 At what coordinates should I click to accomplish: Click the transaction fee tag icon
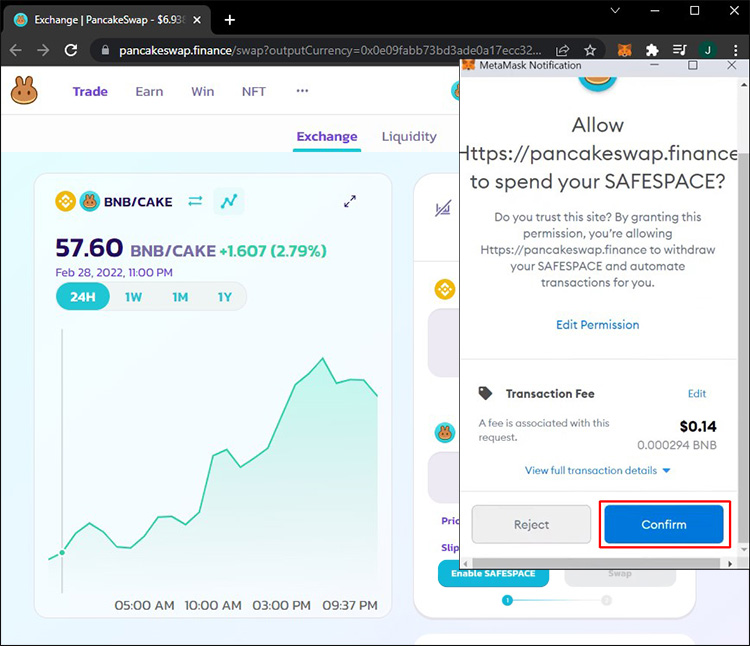pyautogui.click(x=485, y=393)
